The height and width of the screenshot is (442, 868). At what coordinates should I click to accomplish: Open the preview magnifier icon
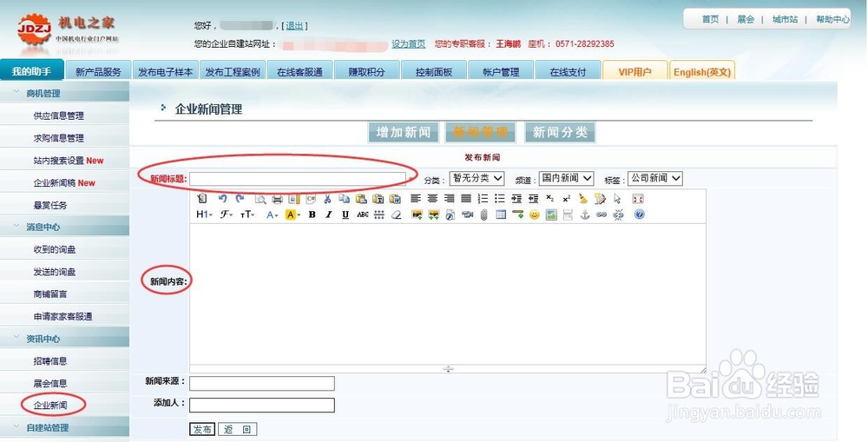pyautogui.click(x=260, y=198)
